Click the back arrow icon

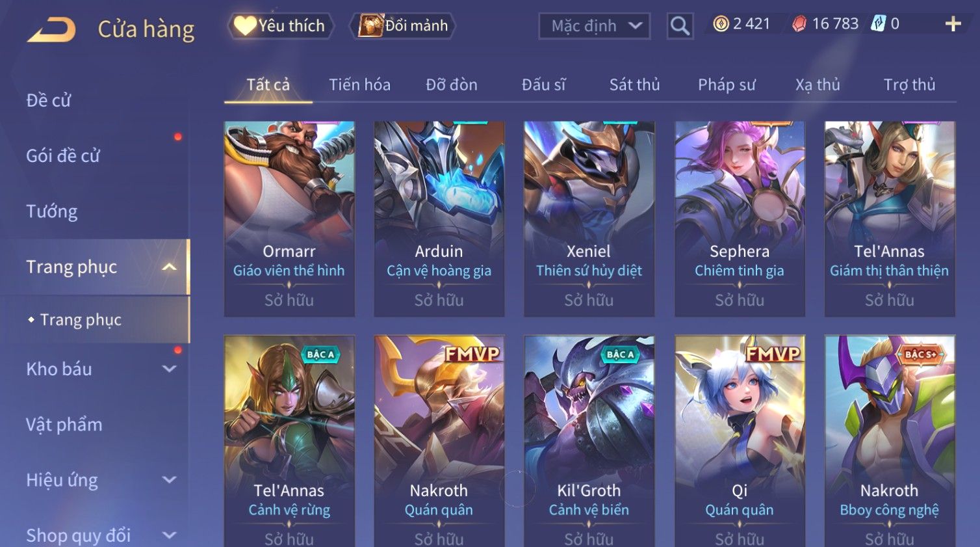51,30
